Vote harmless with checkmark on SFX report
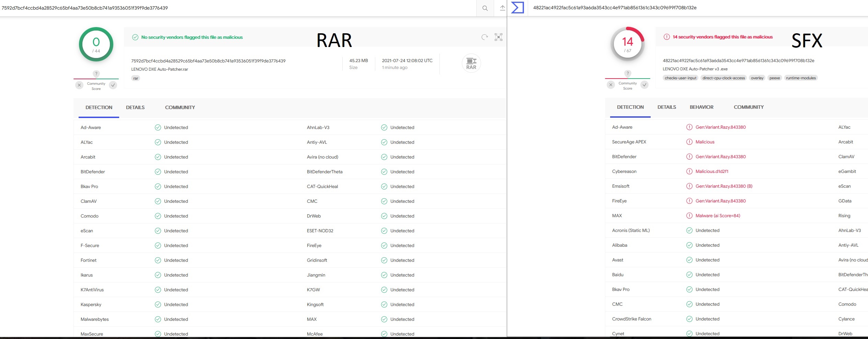Viewport: 868px width, 339px height. click(x=644, y=85)
